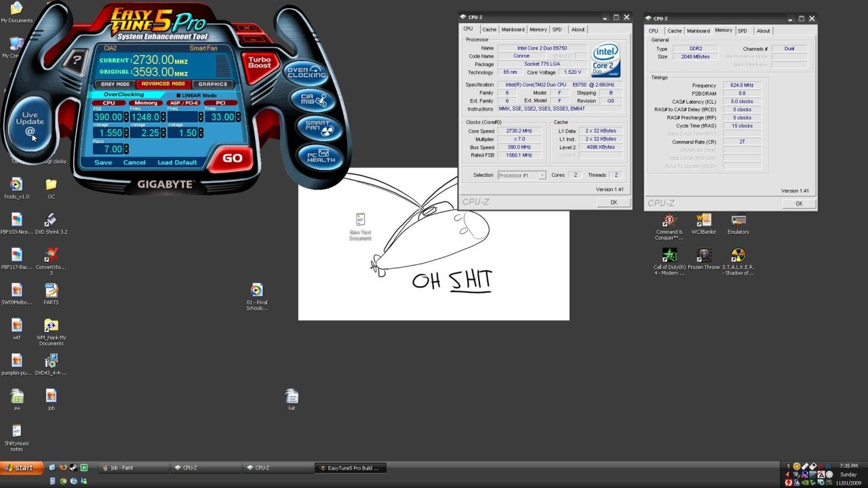
Task: Open the SPD tab in left CPU-Z window
Action: [557, 29]
